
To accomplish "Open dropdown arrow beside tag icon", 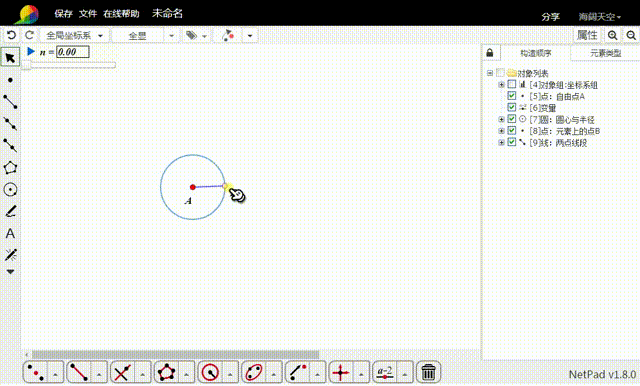I will 204,36.
